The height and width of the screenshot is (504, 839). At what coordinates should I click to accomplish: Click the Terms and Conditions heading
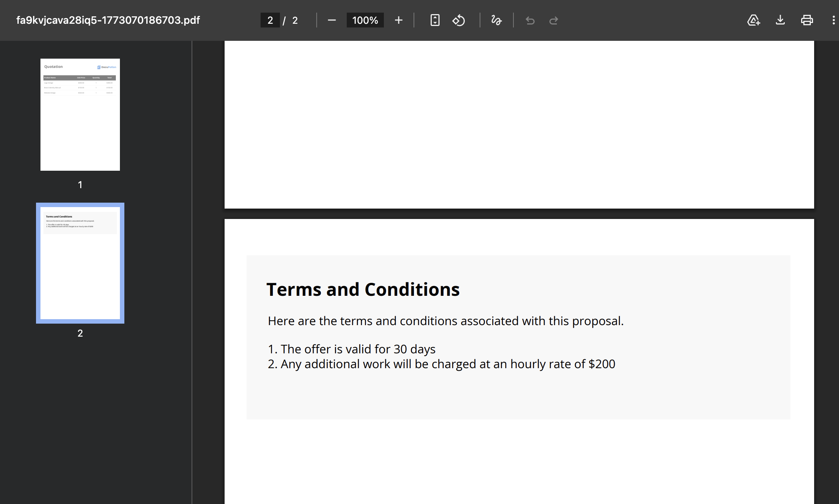point(363,289)
